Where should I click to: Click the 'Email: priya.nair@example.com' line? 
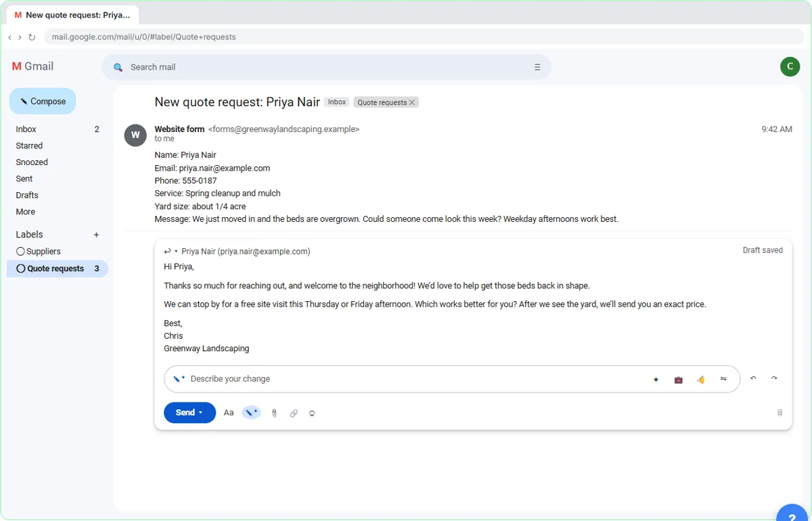tap(212, 168)
